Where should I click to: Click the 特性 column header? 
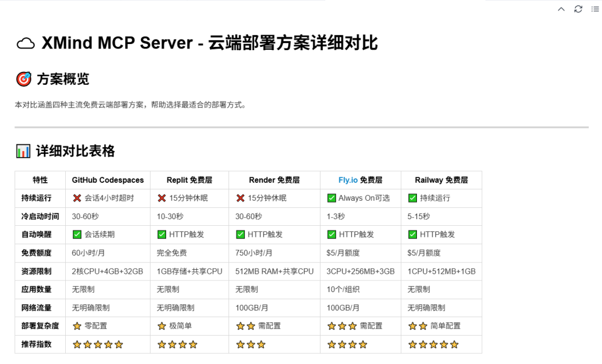tap(40, 180)
